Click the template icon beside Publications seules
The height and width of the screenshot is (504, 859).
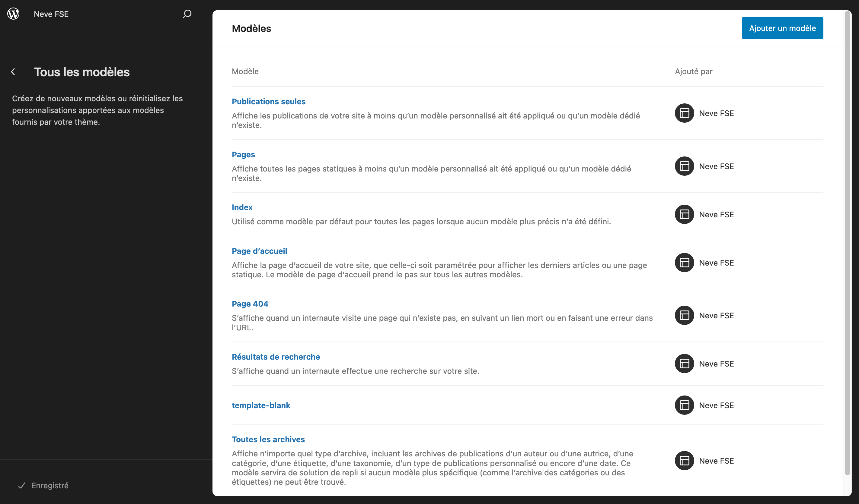pyautogui.click(x=684, y=113)
